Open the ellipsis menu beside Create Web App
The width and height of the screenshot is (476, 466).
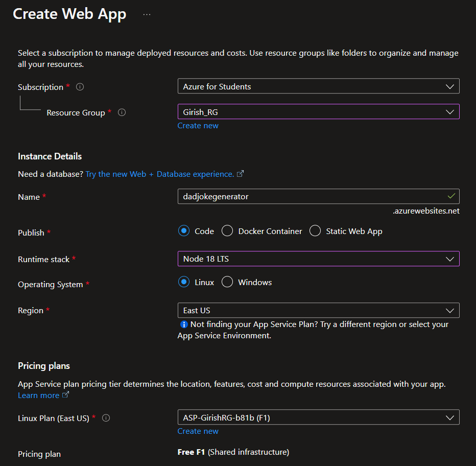(147, 15)
